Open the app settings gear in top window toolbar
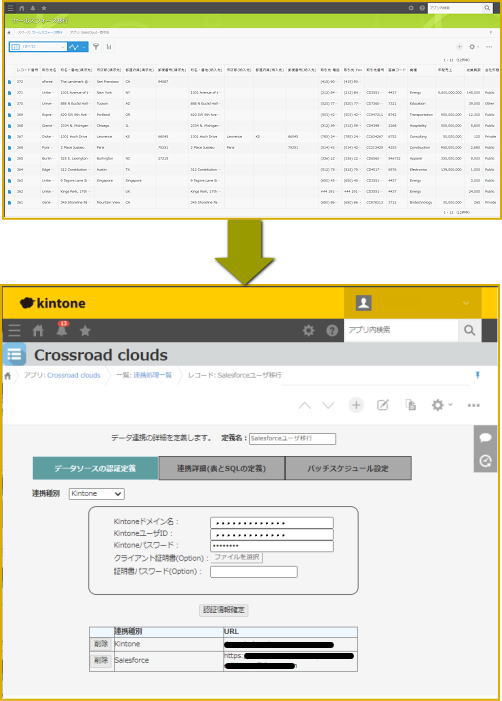502x701 pixels. point(473,46)
